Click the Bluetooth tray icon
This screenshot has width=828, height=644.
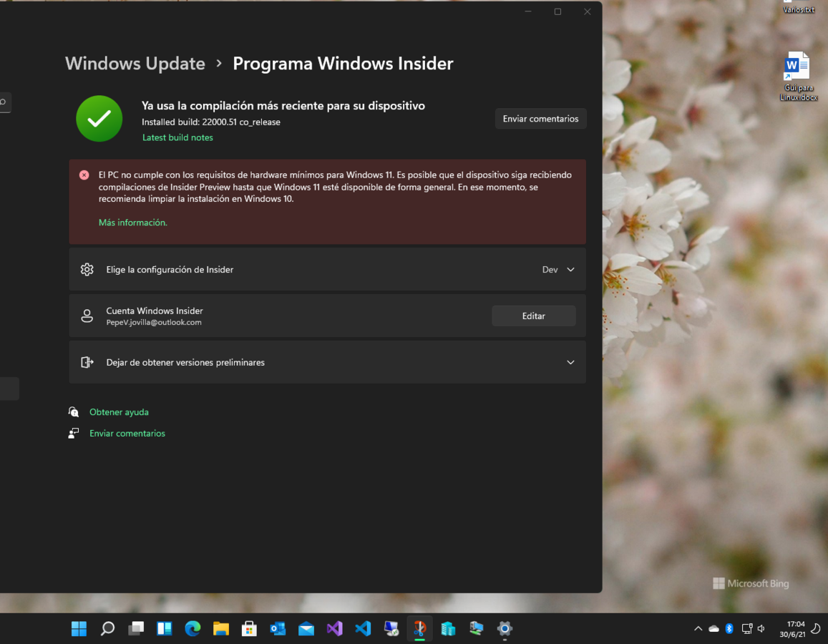[729, 628]
